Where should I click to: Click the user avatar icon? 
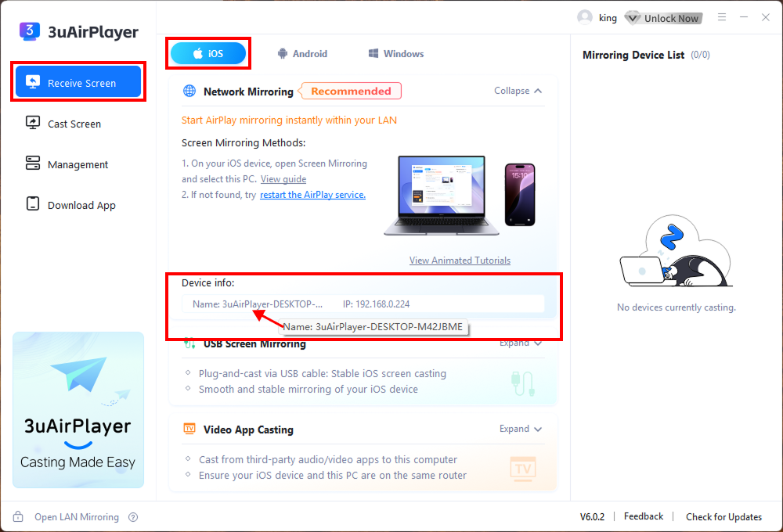[x=584, y=17]
